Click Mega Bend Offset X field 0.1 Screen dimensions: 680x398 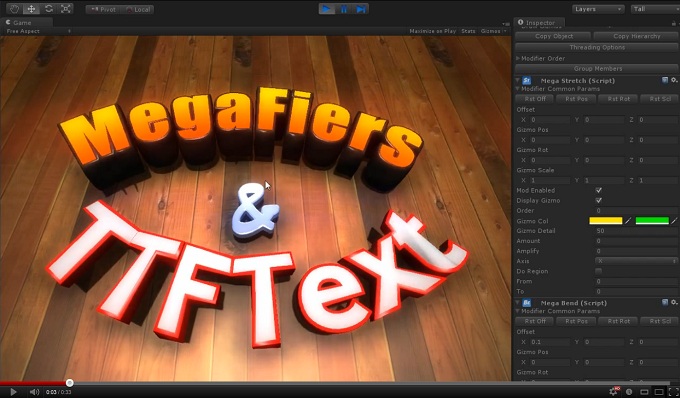click(x=550, y=342)
